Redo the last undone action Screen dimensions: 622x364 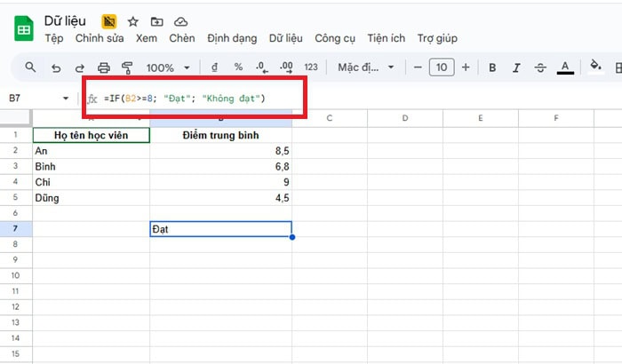tap(80, 67)
